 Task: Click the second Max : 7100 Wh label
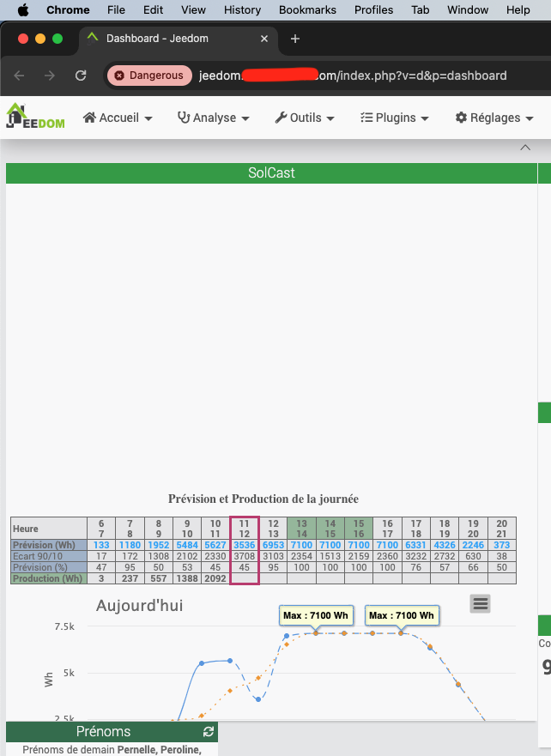[x=402, y=615]
